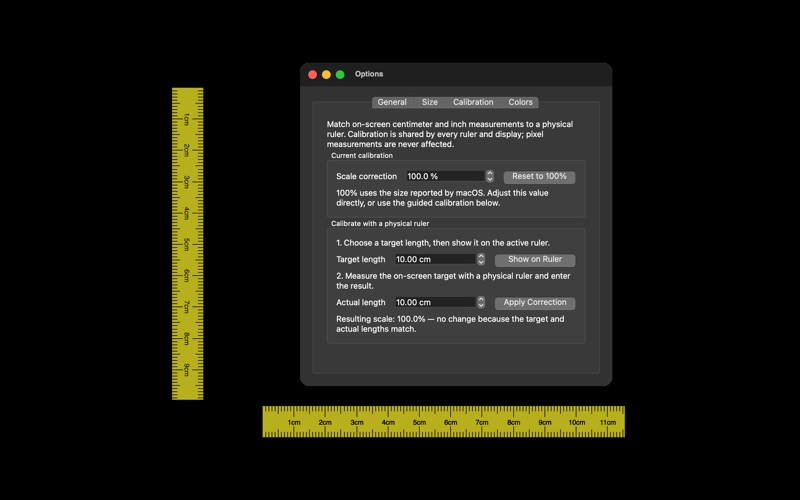Viewport: 800px width, 500px height.
Task: Open the Colors tab
Action: (520, 102)
